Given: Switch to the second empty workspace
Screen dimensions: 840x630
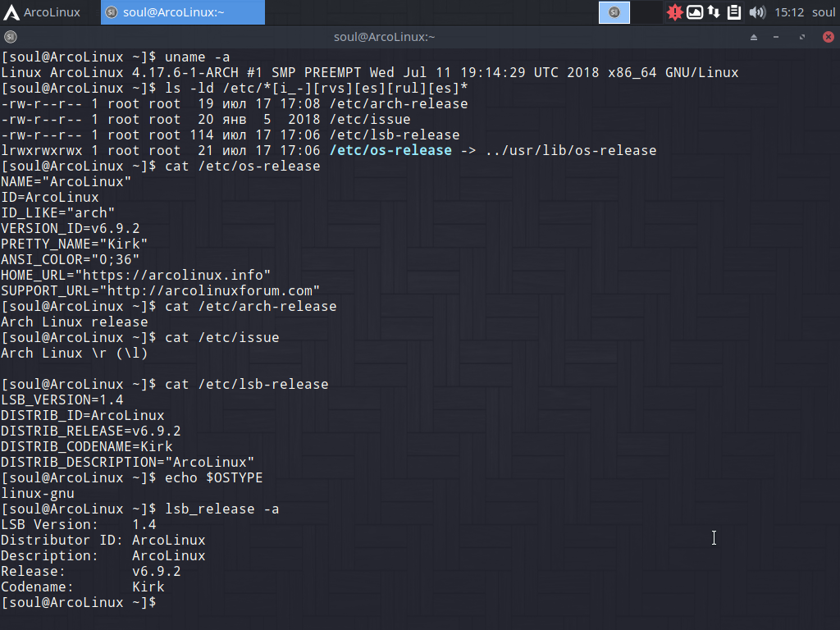Looking at the screenshot, I should click(646, 12).
